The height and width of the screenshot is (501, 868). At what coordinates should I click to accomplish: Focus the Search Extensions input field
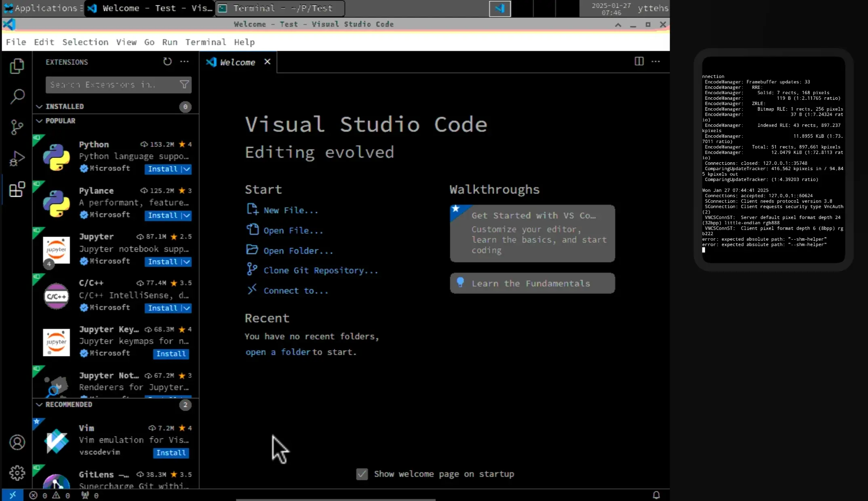(111, 84)
